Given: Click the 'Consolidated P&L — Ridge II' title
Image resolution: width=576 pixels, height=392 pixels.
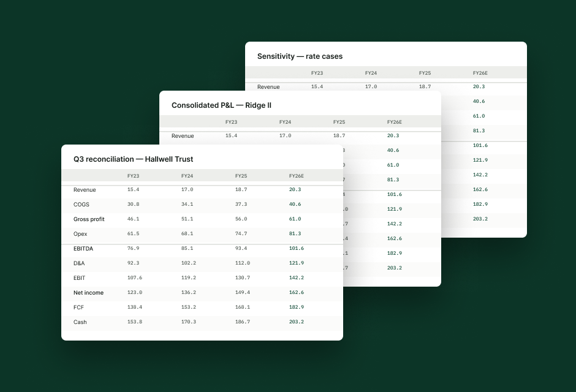Looking at the screenshot, I should coord(221,105).
